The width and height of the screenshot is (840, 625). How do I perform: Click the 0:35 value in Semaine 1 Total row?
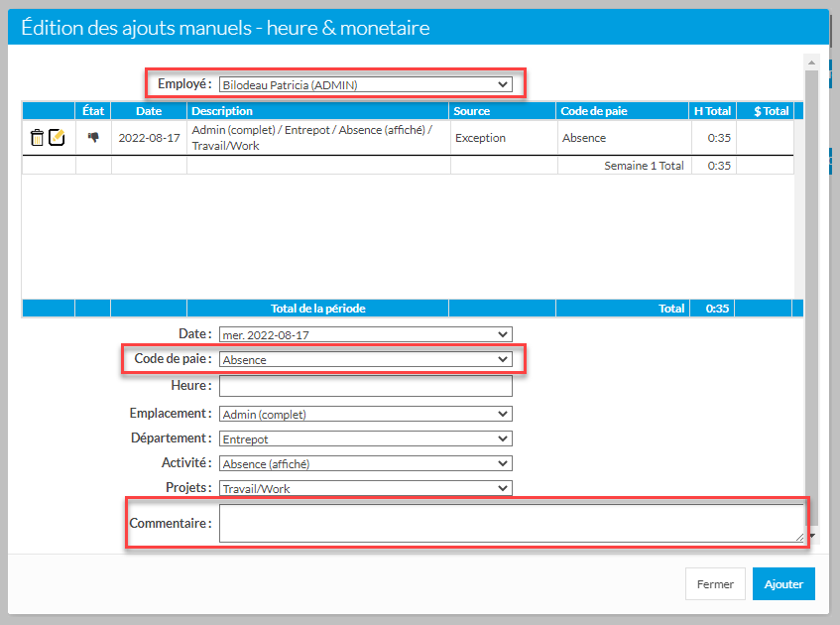pos(719,166)
